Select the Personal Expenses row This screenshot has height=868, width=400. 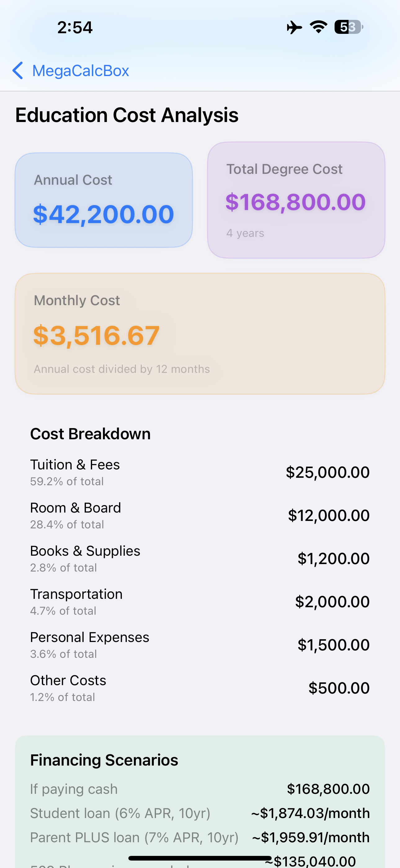click(x=200, y=644)
